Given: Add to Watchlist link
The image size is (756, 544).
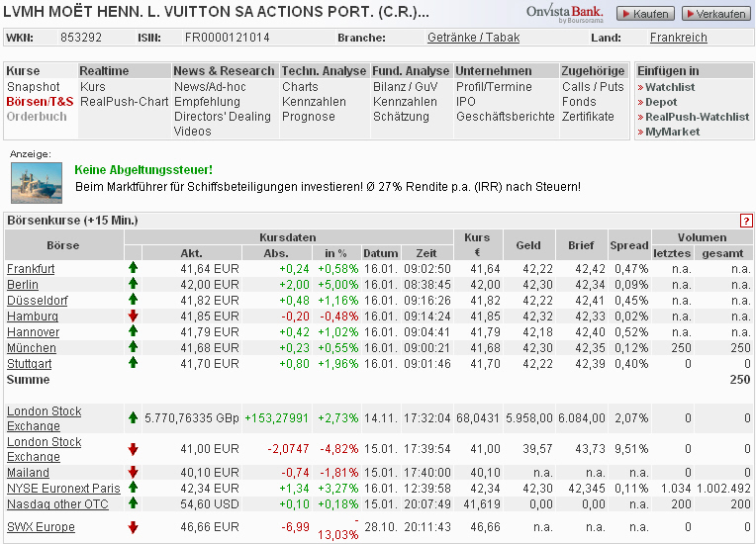Looking at the screenshot, I should 670,87.
